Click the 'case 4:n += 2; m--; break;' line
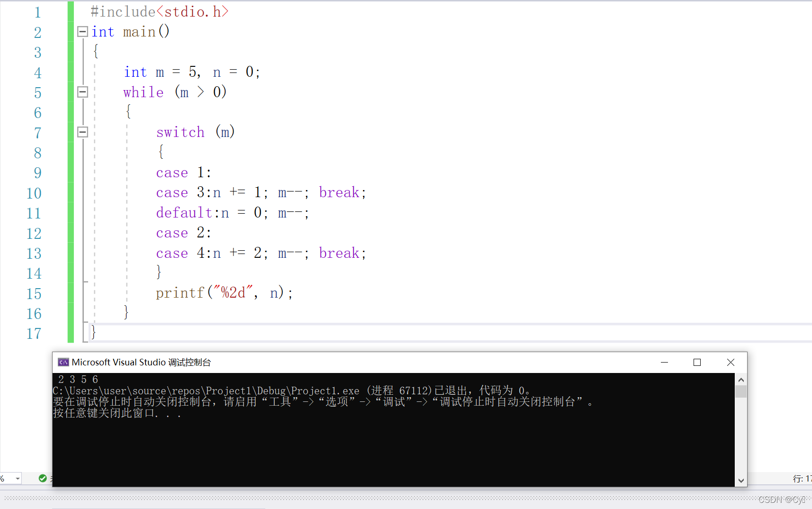Viewport: 812px width, 509px height. [x=262, y=253]
